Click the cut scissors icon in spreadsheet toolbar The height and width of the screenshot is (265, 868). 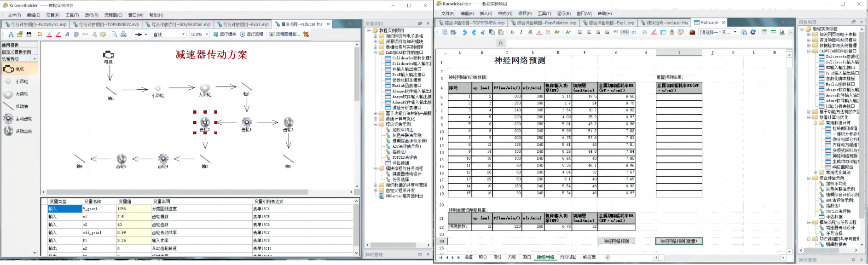pos(483,32)
